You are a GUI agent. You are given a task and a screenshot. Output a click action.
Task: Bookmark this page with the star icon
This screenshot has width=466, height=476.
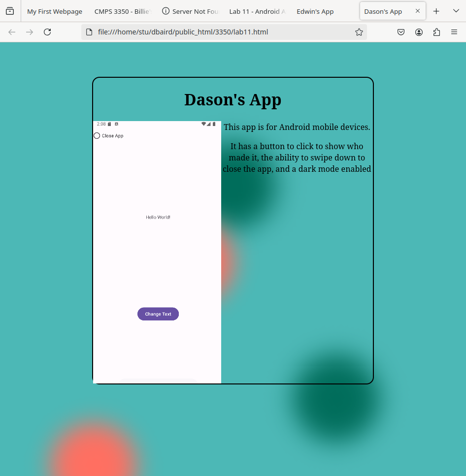pos(359,32)
